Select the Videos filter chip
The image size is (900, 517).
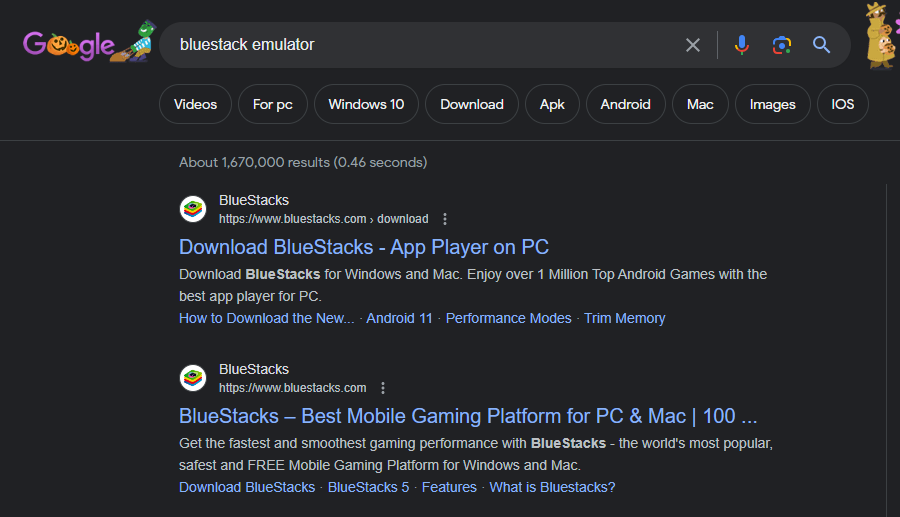(195, 104)
